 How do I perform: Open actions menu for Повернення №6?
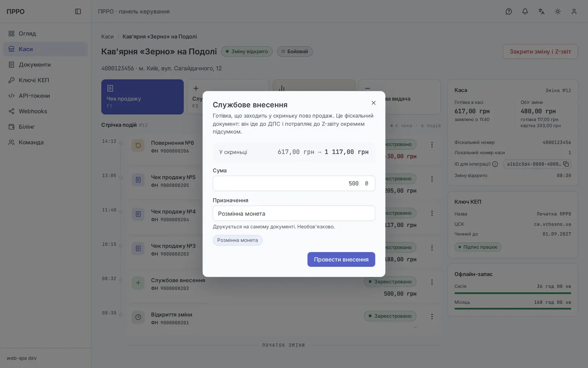pyautogui.click(x=432, y=145)
